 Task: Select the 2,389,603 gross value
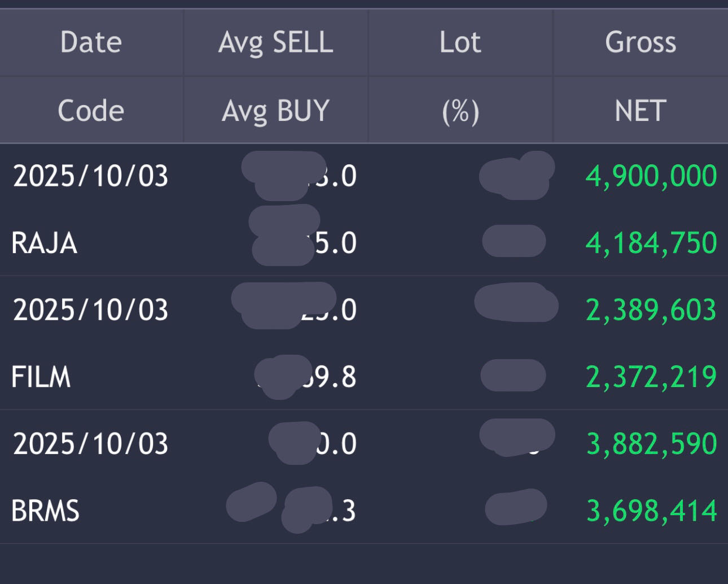click(x=651, y=310)
